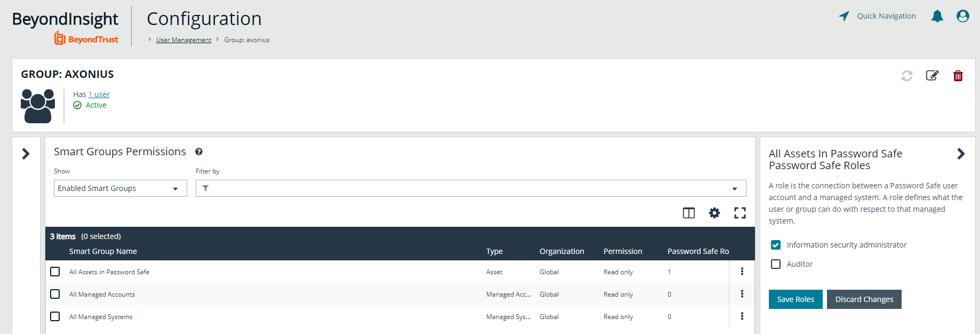Image resolution: width=980 pixels, height=334 pixels.
Task: Open Quick Navigation text link
Action: (x=886, y=16)
